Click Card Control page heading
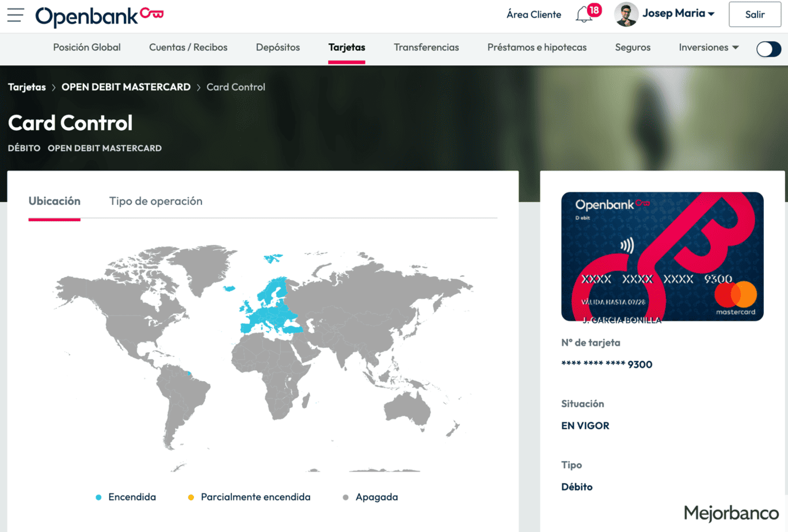 click(70, 123)
